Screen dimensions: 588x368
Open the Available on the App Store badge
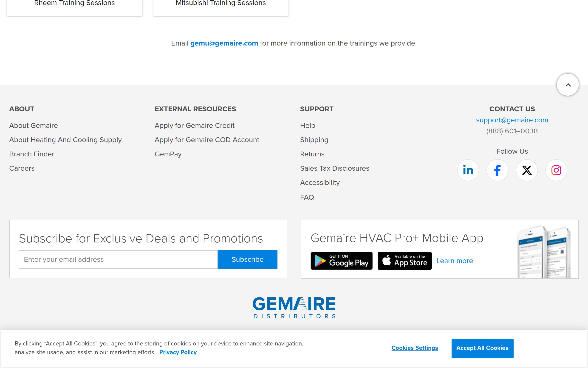tap(404, 261)
